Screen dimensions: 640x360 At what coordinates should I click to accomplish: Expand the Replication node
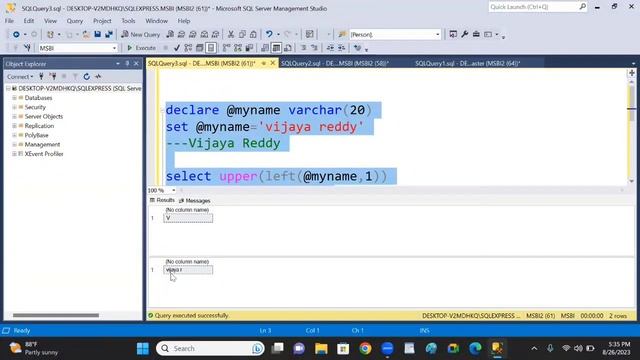point(14,126)
